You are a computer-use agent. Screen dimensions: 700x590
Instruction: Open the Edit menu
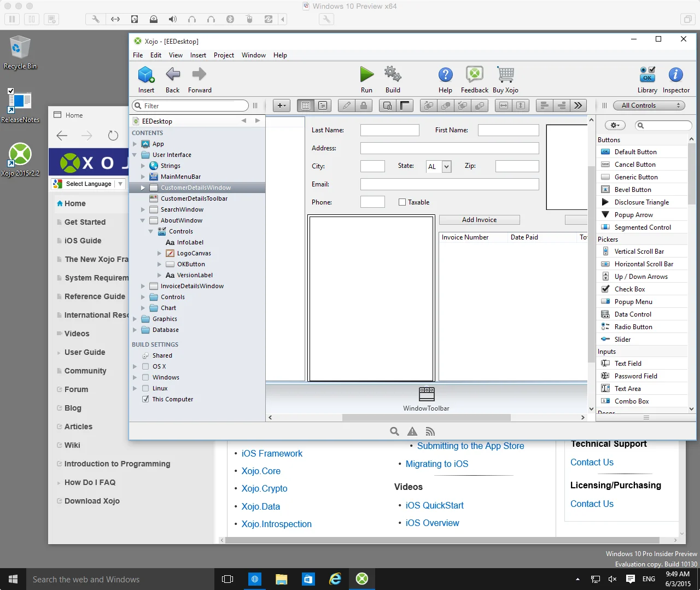[156, 55]
